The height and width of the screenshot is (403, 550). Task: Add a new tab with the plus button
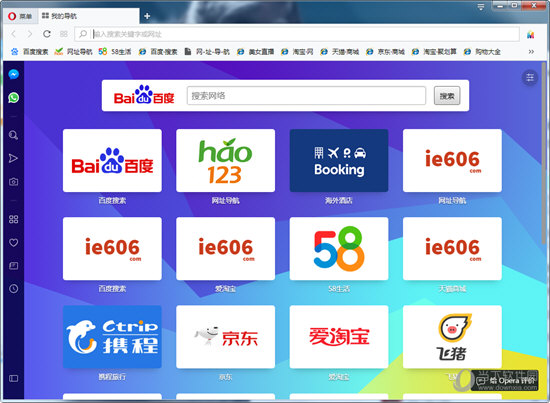tap(147, 16)
